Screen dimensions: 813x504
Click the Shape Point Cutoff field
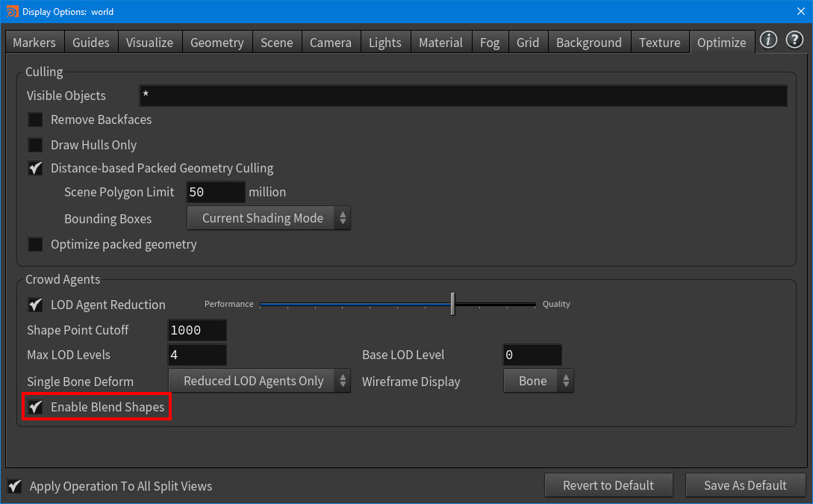click(x=197, y=330)
